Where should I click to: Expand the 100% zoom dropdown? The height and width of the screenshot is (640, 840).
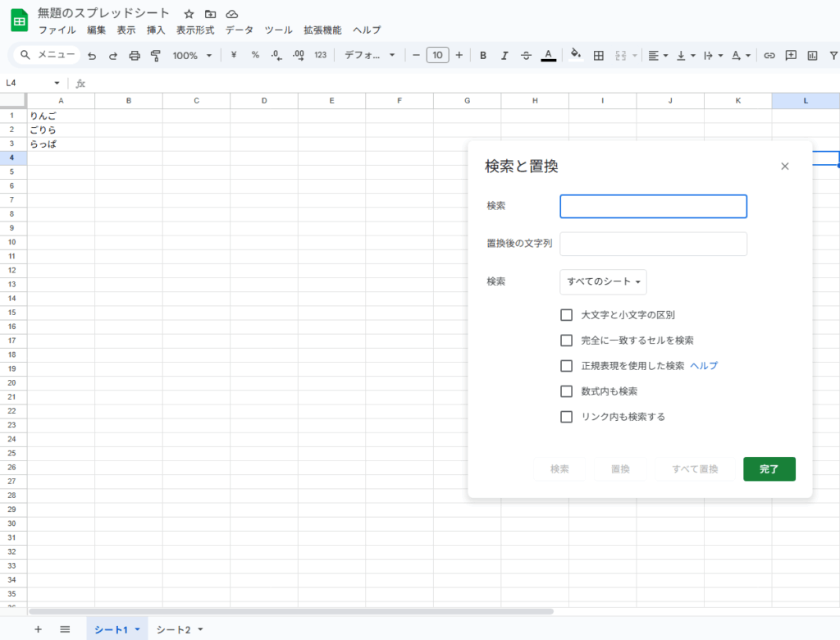tap(192, 56)
